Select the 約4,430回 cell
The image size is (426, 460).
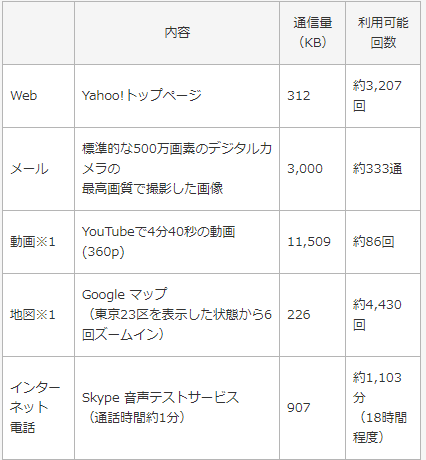click(383, 315)
